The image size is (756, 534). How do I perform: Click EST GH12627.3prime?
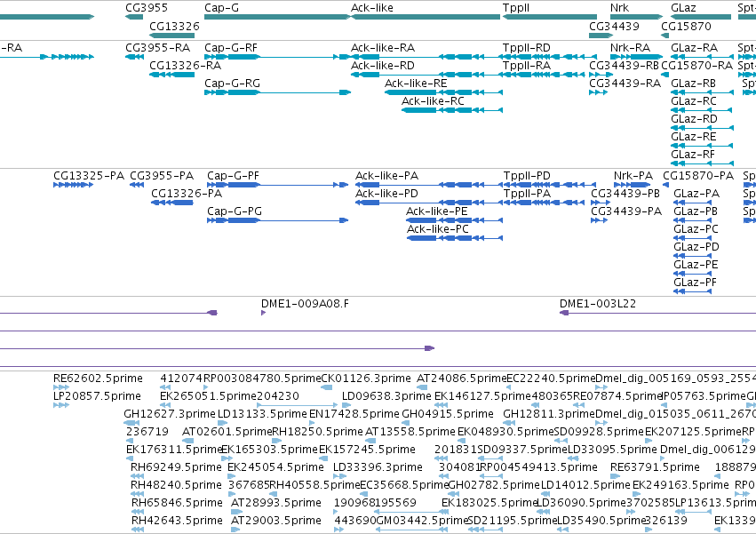point(131,423)
